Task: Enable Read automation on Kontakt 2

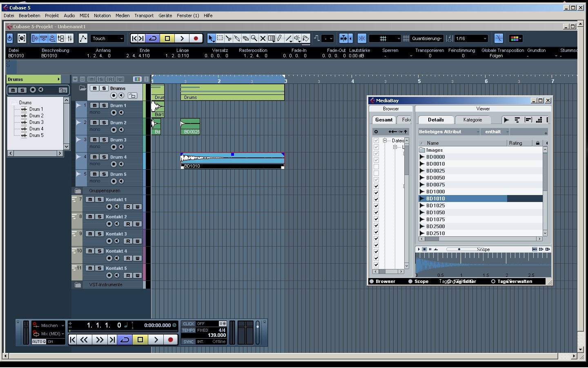Action: [128, 224]
